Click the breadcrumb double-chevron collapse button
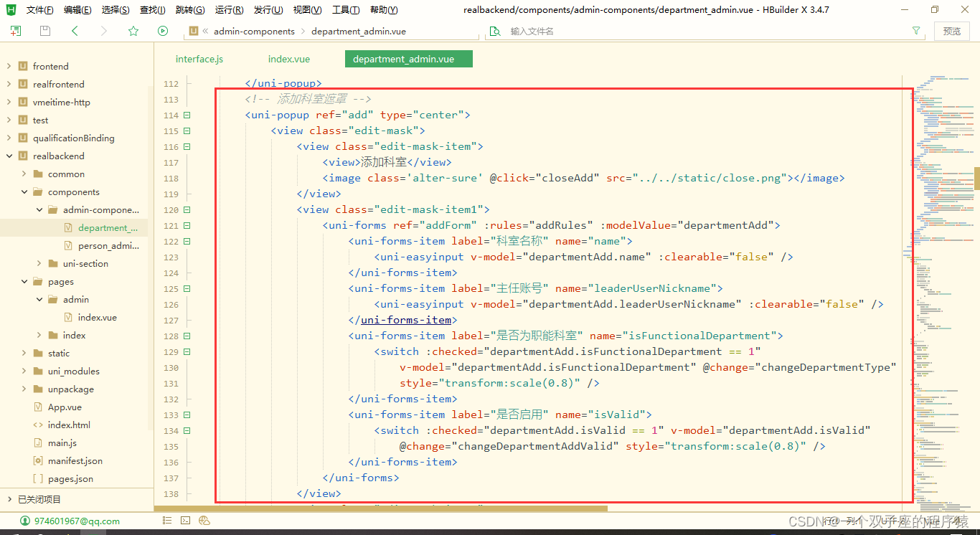Viewport: 980px width, 535px height. click(205, 32)
